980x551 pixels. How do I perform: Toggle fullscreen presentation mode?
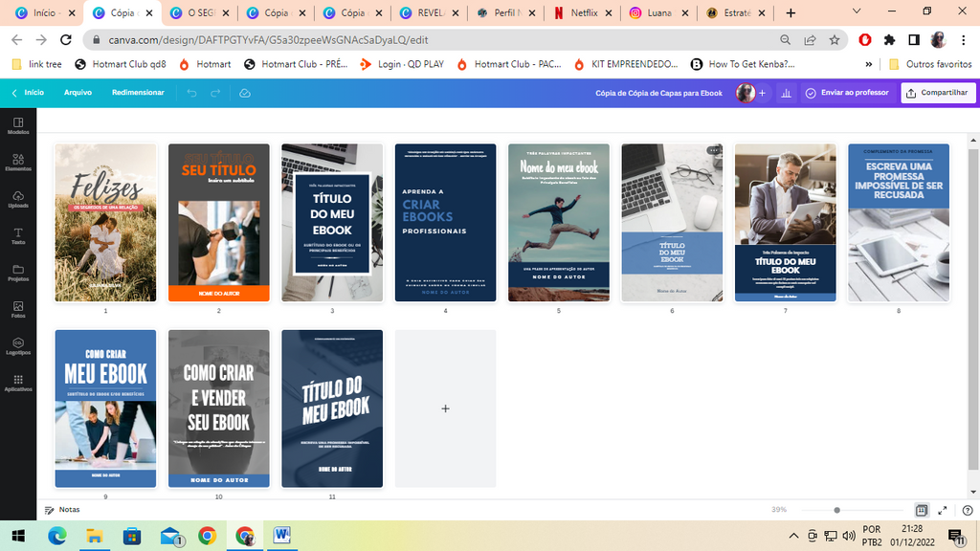click(943, 510)
